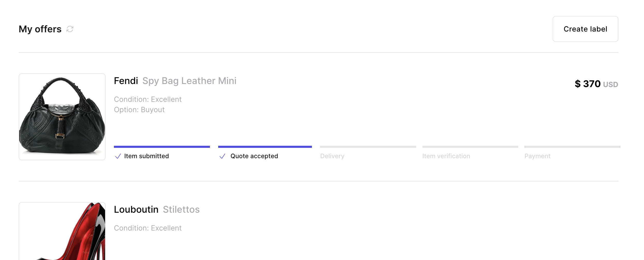The width and height of the screenshot is (644, 260).
Task: Click the $ 370 USD price
Action: (596, 84)
